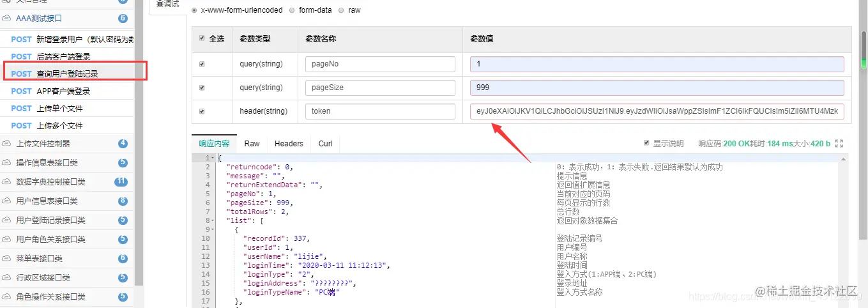The image size is (868, 308).
Task: Expand the 用户登陆记录接口类 group
Action: click(x=67, y=220)
